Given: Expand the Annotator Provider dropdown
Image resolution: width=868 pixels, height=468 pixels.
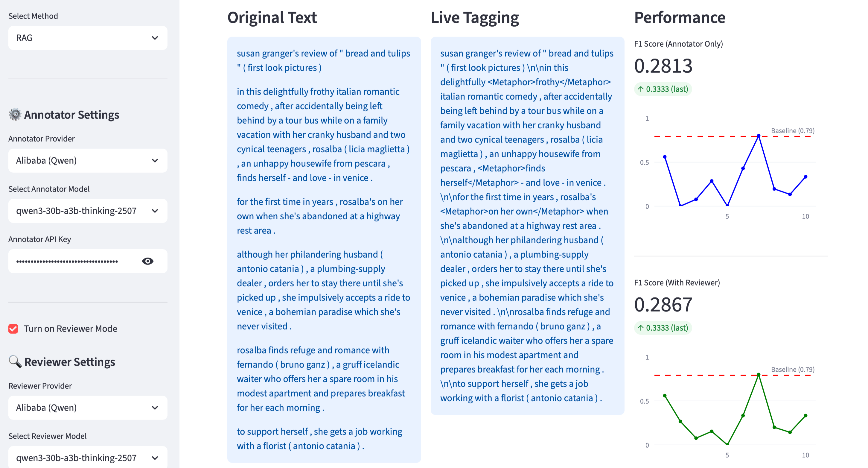Looking at the screenshot, I should tap(88, 161).
